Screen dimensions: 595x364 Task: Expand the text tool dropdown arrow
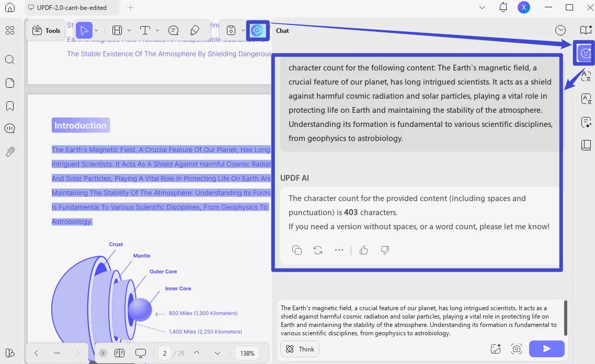tap(157, 30)
